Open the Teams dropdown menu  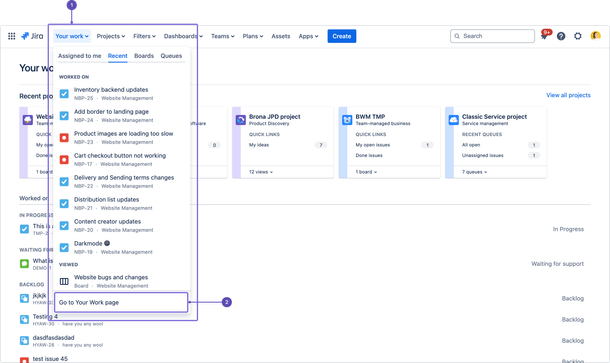click(223, 36)
